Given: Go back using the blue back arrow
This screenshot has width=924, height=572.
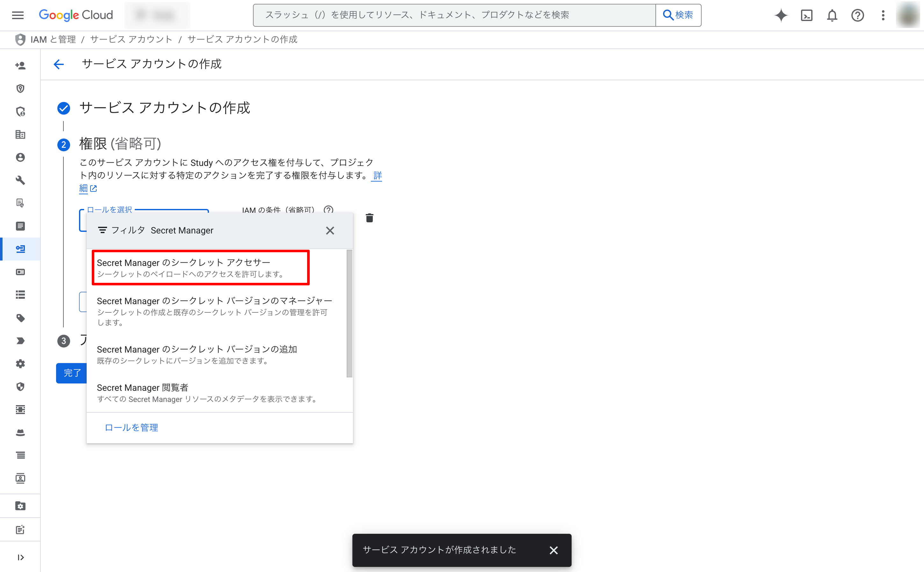Looking at the screenshot, I should pyautogui.click(x=59, y=64).
